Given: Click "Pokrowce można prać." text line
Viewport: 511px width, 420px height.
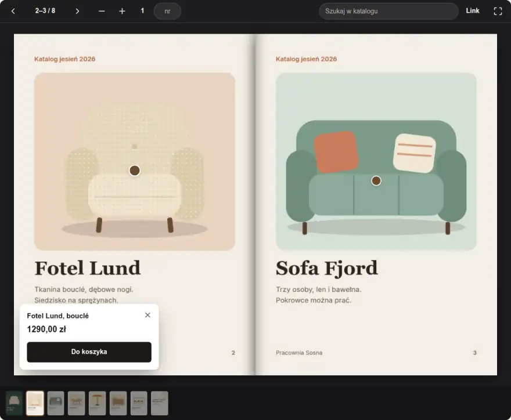Looking at the screenshot, I should pyautogui.click(x=314, y=300).
